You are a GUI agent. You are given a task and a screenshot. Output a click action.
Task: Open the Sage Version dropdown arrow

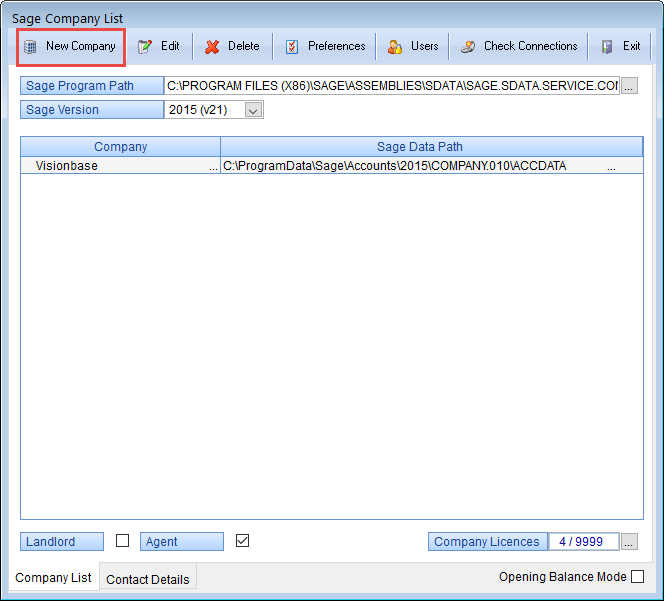point(253,110)
